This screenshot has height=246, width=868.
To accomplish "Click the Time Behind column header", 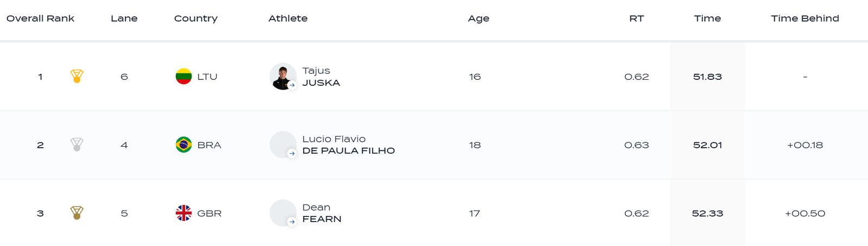I will tap(805, 18).
